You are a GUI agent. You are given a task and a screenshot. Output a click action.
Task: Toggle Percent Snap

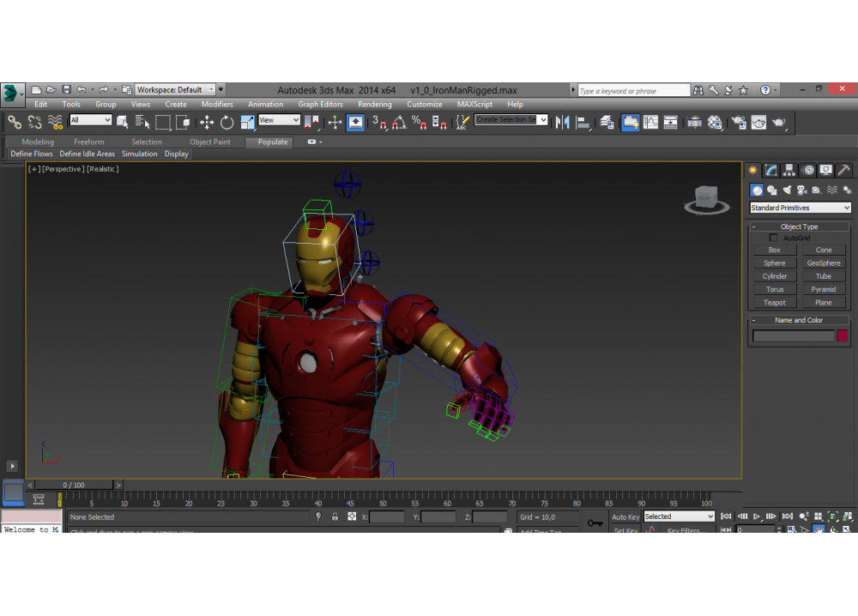click(x=420, y=122)
